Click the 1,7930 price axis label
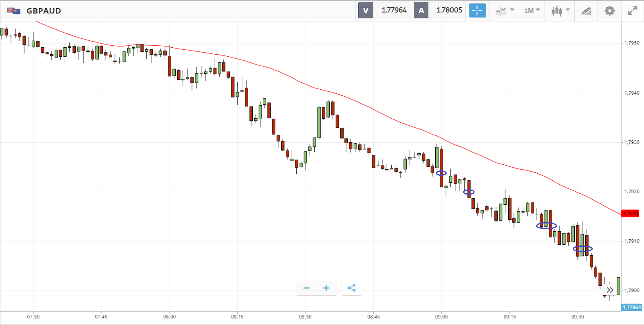644x325 pixels. click(632, 142)
